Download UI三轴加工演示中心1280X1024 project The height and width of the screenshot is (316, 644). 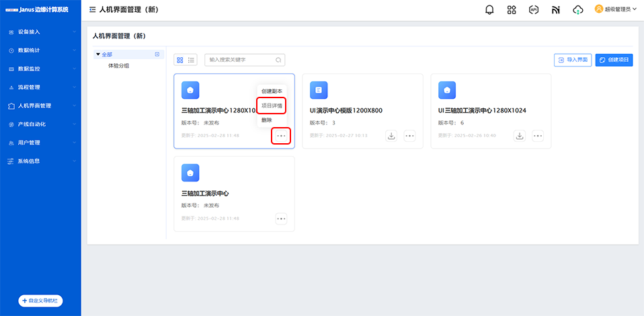point(520,136)
